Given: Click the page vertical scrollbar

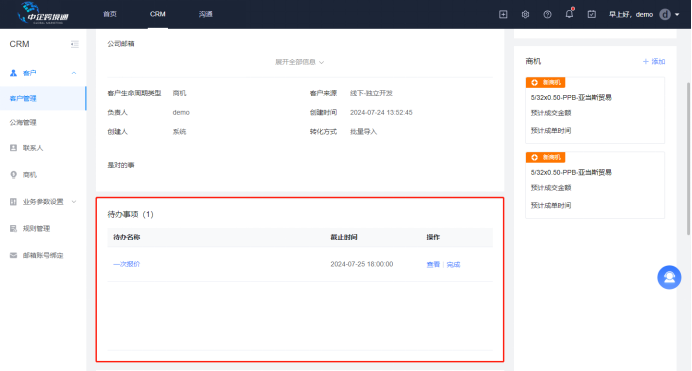Looking at the screenshot, I should click(x=688, y=159).
